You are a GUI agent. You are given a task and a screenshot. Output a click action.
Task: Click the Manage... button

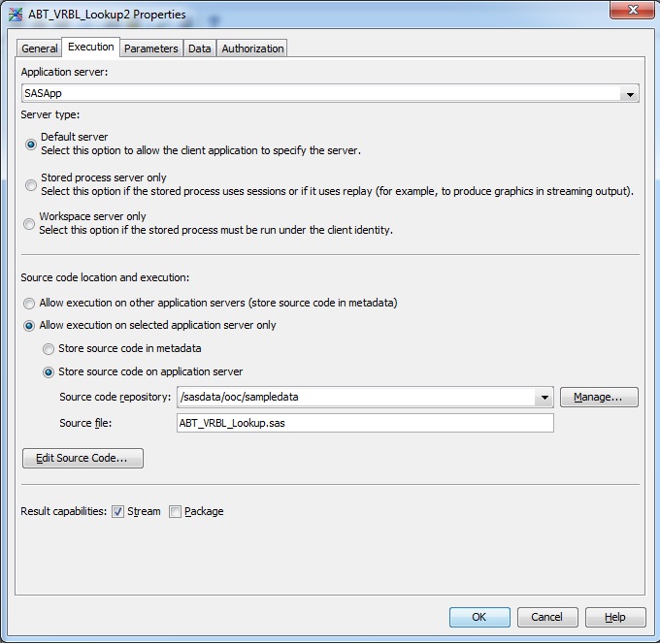click(x=599, y=397)
